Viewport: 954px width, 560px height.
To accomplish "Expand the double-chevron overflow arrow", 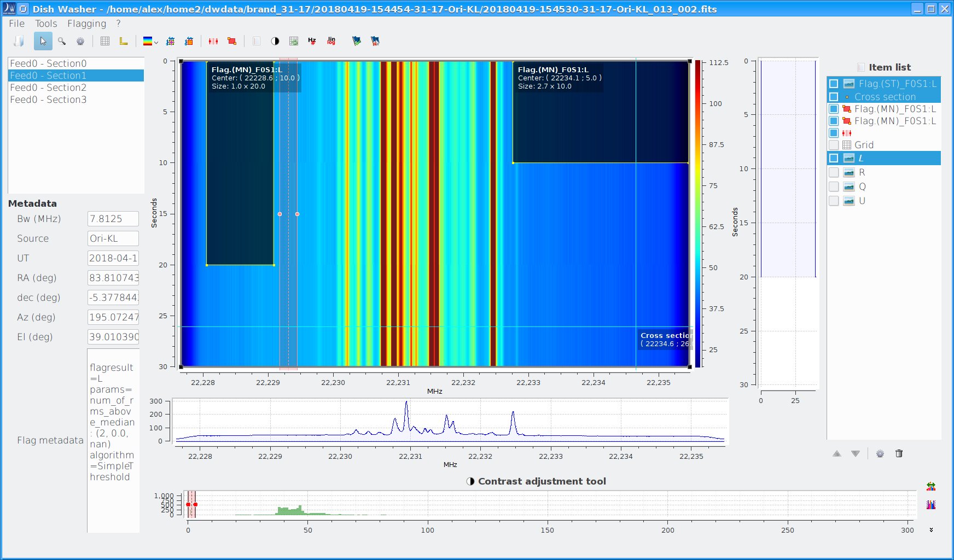I will 931,529.
